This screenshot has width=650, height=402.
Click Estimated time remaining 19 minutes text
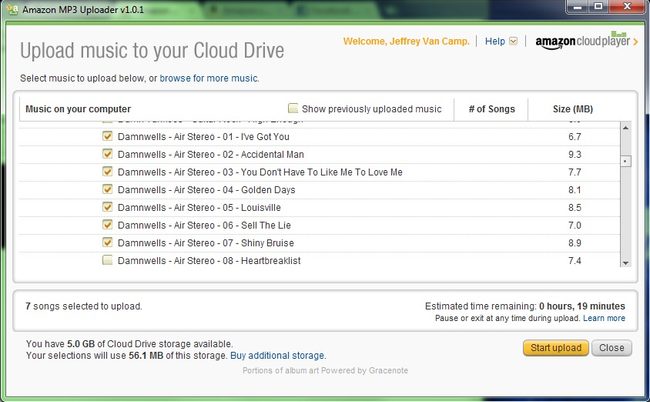525,306
